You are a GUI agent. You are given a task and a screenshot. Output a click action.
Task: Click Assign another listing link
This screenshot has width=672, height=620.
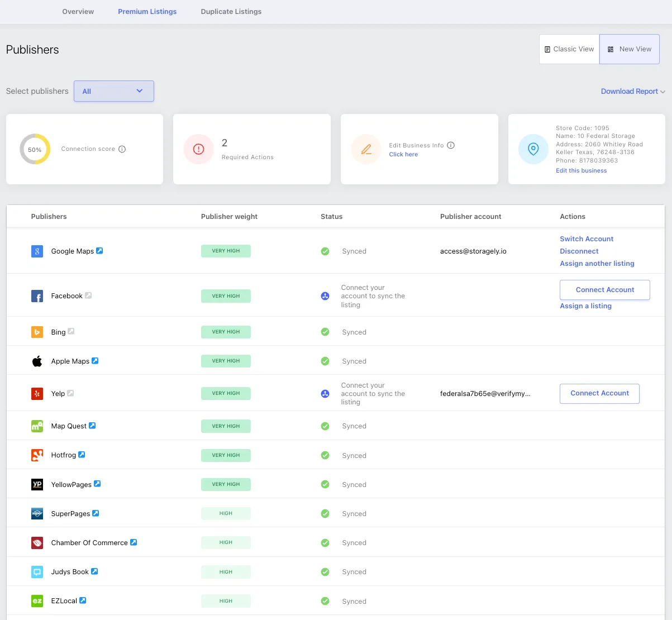tap(597, 264)
